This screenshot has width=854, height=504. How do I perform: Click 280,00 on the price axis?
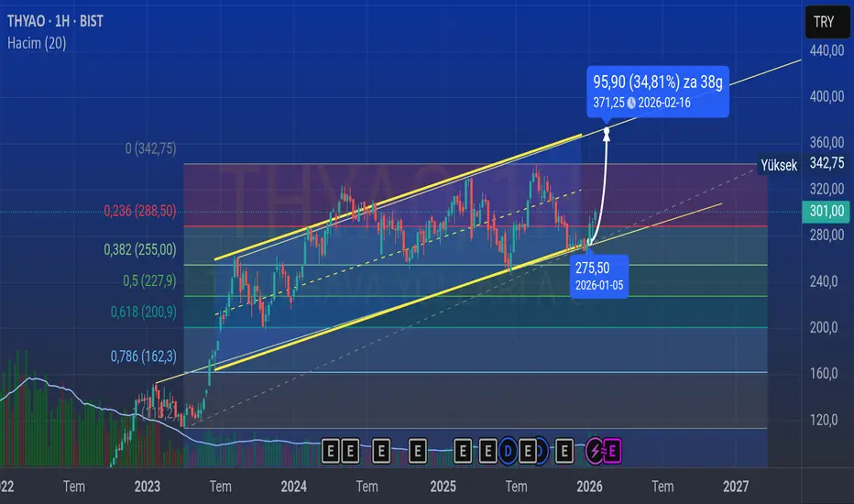tap(827, 235)
